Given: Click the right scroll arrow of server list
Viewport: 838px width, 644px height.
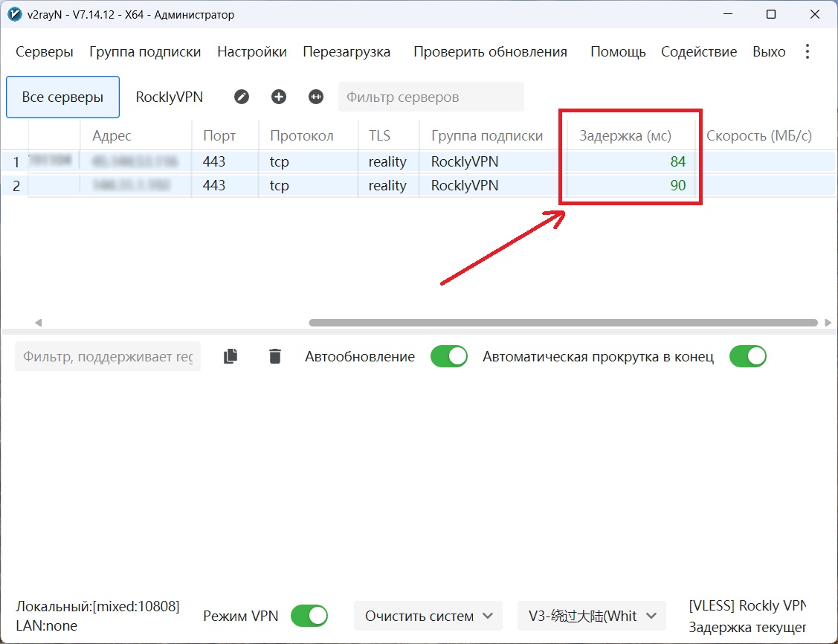Looking at the screenshot, I should point(828,323).
